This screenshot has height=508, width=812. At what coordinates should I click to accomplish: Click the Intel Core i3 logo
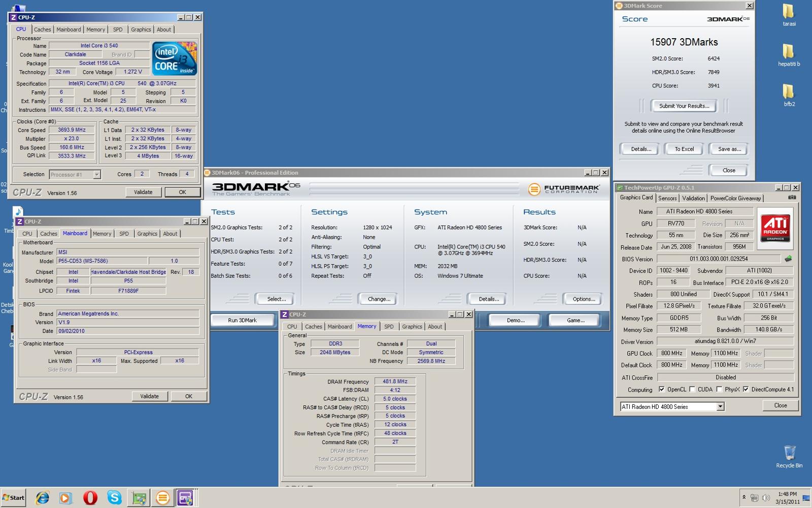[174, 59]
